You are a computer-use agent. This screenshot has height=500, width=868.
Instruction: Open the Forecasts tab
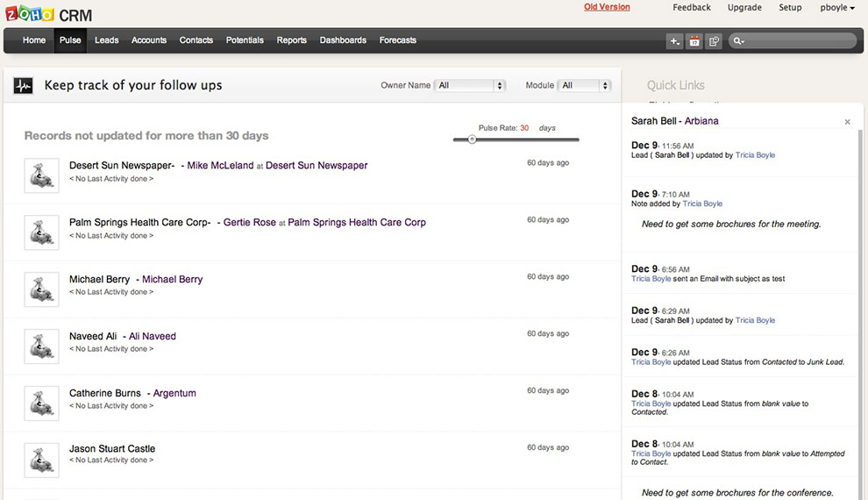tap(397, 40)
